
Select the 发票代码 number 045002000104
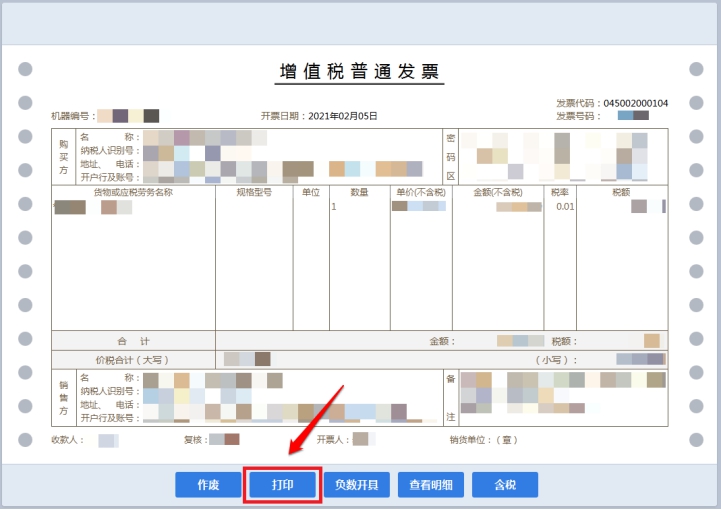click(x=635, y=103)
